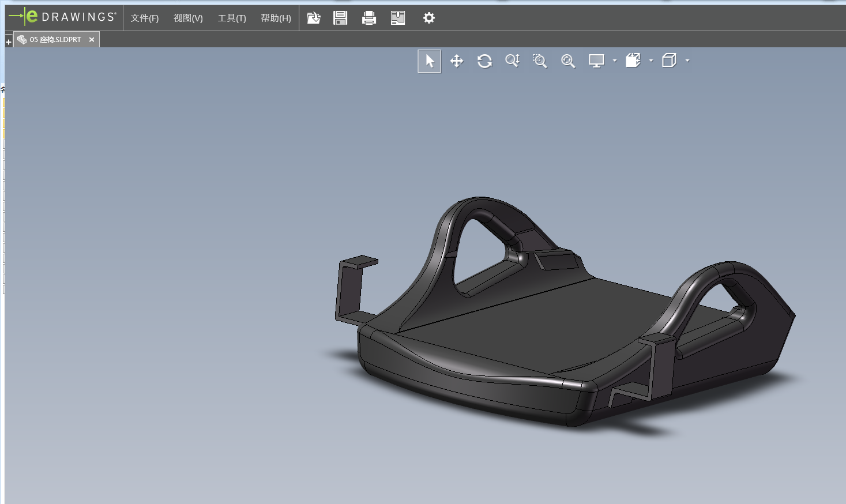Open the Options gear icon
Viewport: 846px width, 504px height.
coord(428,18)
